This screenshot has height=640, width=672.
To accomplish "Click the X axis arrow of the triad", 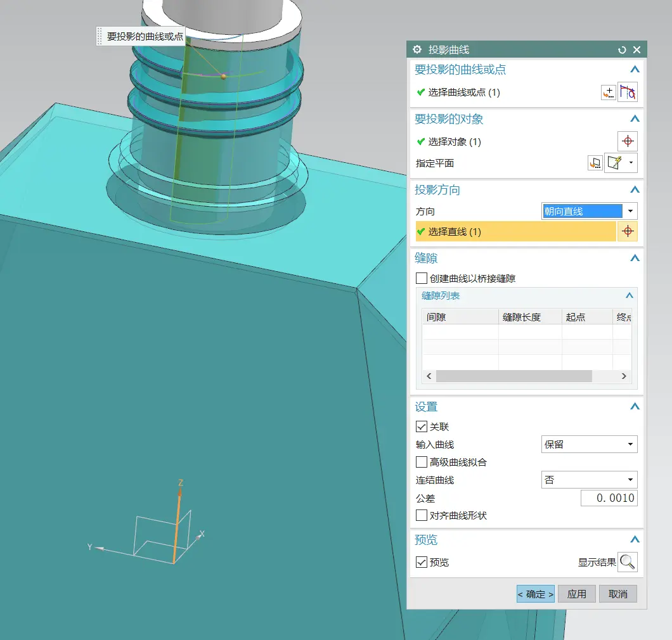I will [x=200, y=535].
